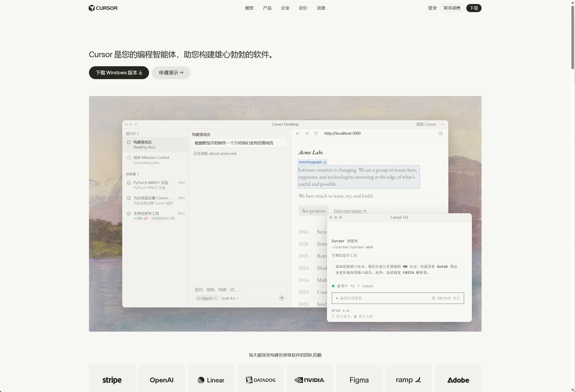Click the See projects button in the preview
The image size is (575, 392).
[x=313, y=211]
